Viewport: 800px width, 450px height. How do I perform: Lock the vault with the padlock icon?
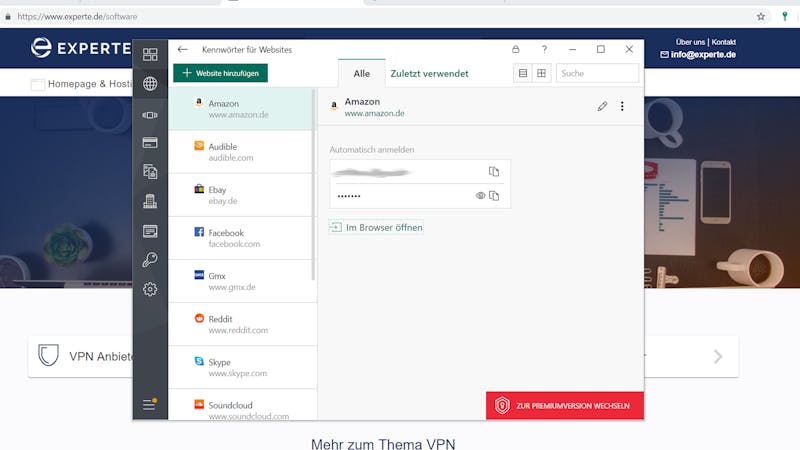tap(516, 49)
